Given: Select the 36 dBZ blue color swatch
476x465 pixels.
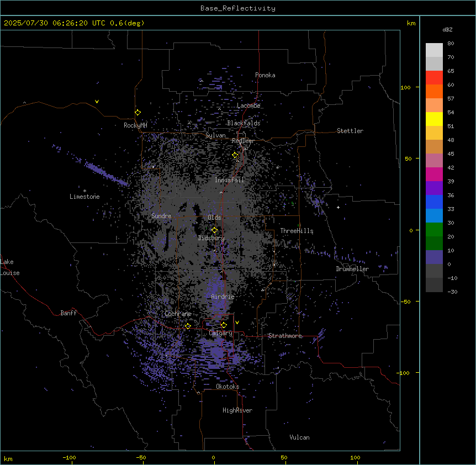Looking at the screenshot, I should 434,202.
